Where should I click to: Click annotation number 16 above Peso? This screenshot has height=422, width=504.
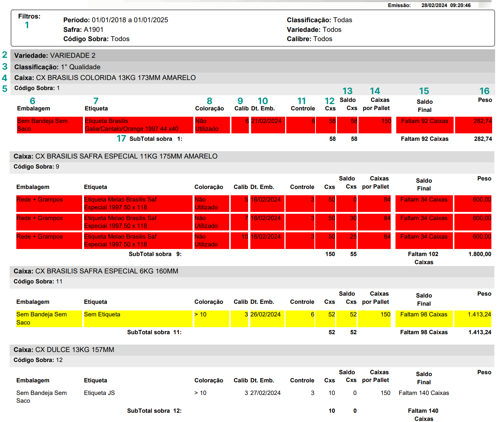[x=484, y=91]
